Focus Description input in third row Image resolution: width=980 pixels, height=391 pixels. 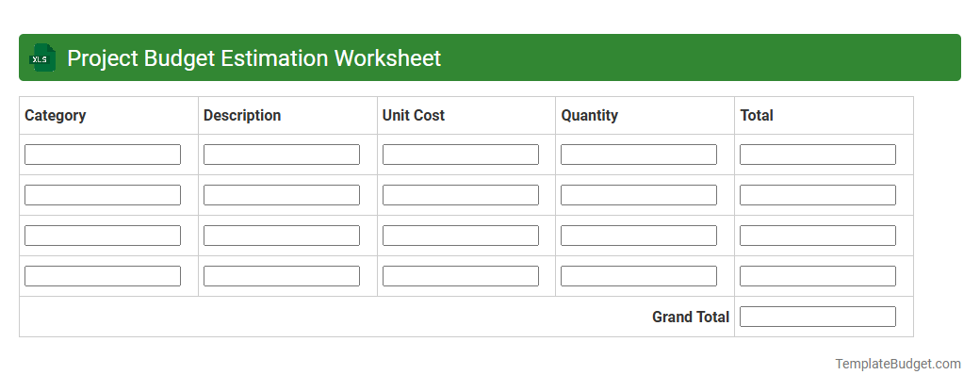click(282, 236)
